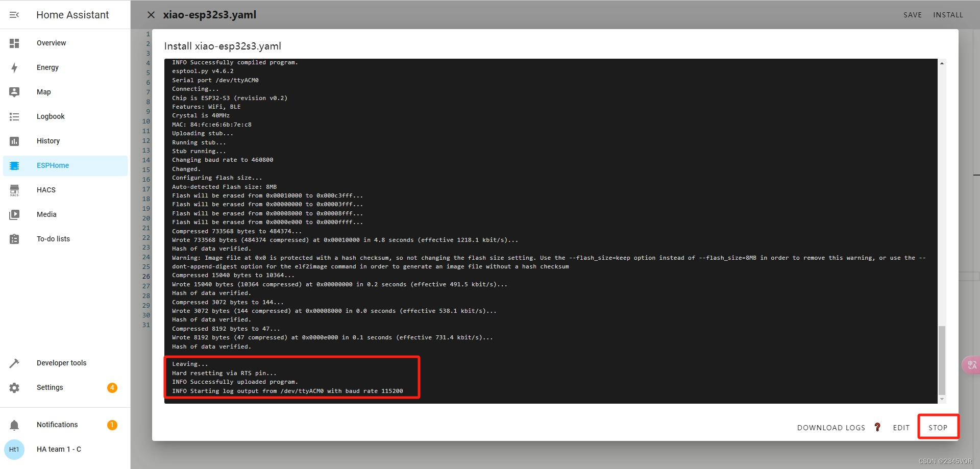Viewport: 980px width, 469px height.
Task: Open the HACS sidebar icon
Action: [14, 190]
